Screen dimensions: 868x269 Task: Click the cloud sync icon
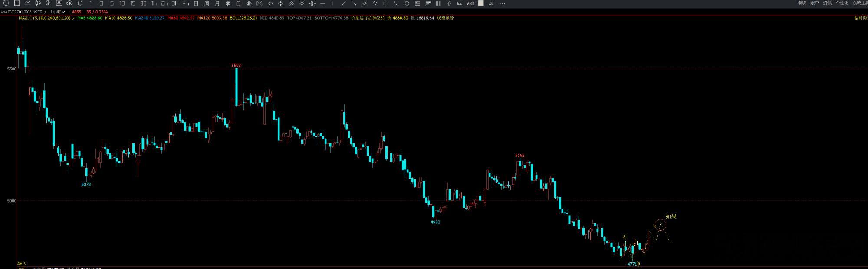click(69, 3)
